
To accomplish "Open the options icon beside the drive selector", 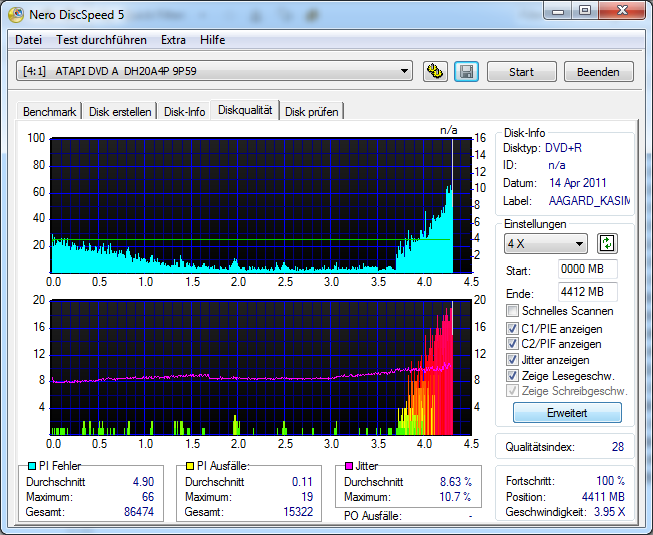I will pyautogui.click(x=435, y=72).
